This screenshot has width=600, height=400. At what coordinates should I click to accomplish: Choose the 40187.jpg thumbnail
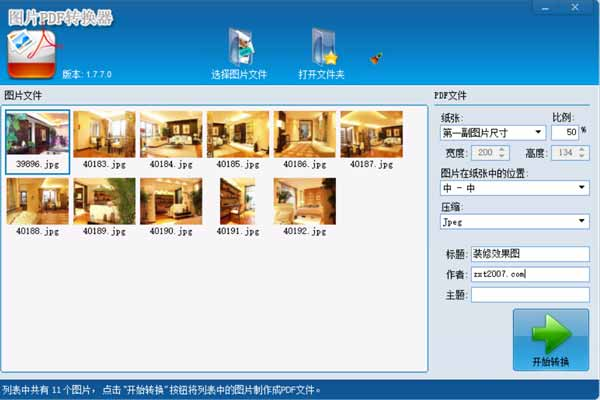372,133
